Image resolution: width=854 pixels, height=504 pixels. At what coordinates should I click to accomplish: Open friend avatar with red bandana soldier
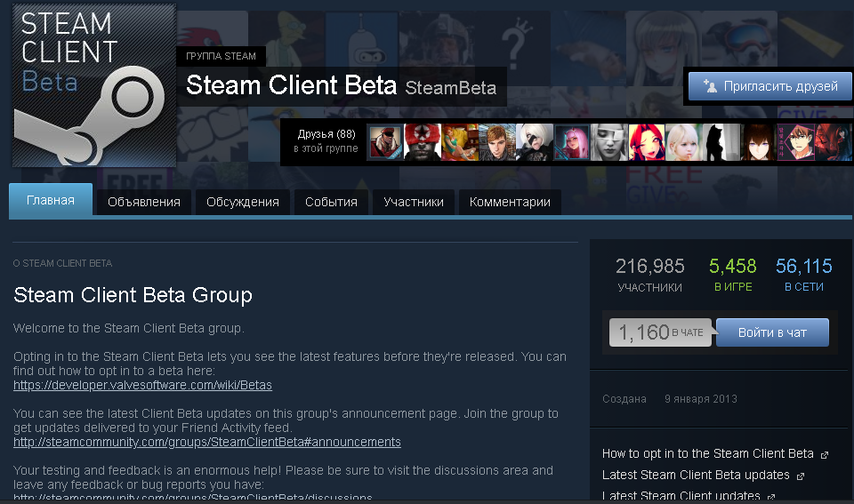(x=385, y=142)
